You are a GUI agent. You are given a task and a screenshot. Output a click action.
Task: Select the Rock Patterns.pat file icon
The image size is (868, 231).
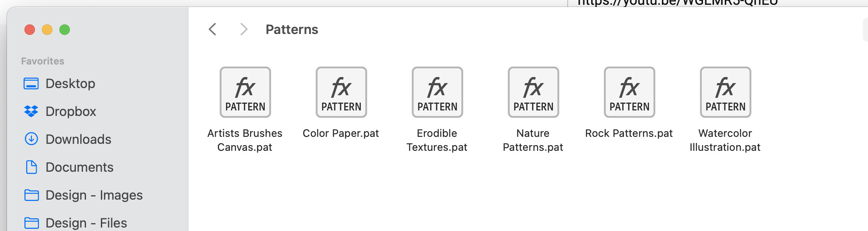(629, 92)
